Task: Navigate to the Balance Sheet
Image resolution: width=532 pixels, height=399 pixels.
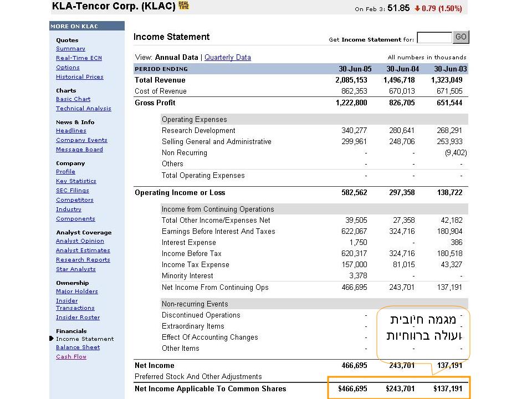Action: [78, 347]
